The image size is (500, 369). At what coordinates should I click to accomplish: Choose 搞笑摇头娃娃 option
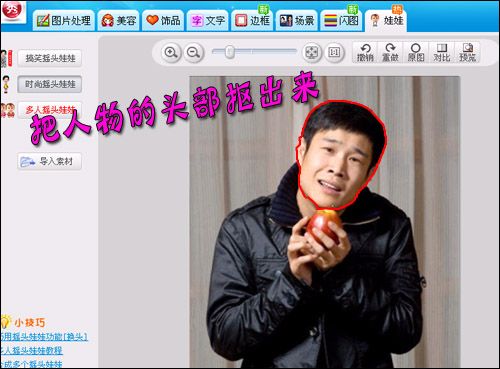pos(50,58)
